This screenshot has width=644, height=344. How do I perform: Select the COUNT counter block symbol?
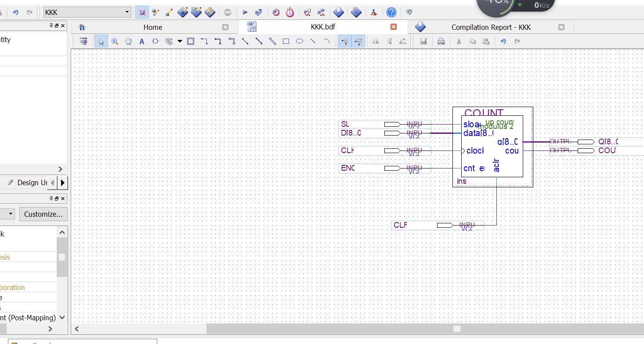(x=492, y=147)
